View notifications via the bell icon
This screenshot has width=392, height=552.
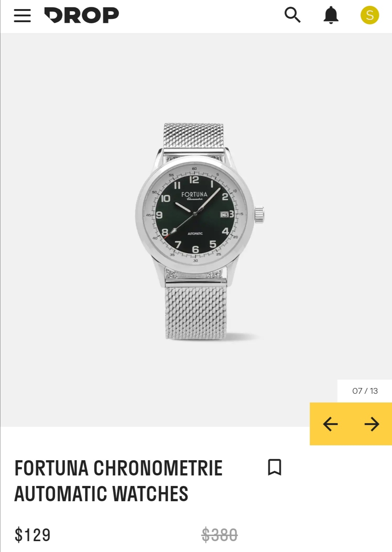331,15
